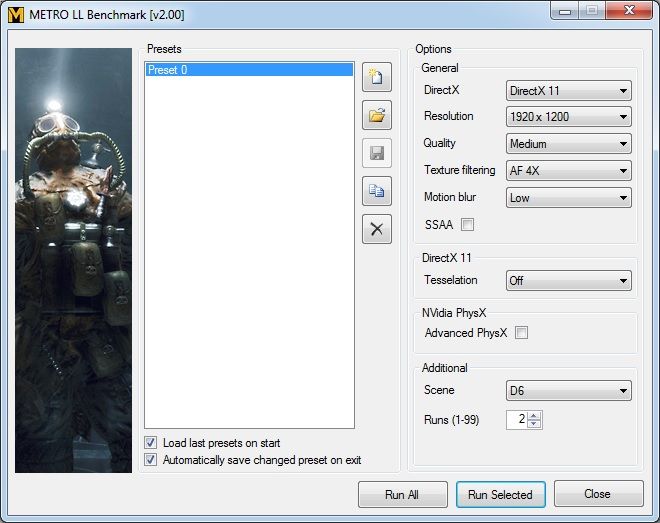Screen dimensions: 660x523
Task: Click the copy preset icon
Action: click(376, 191)
